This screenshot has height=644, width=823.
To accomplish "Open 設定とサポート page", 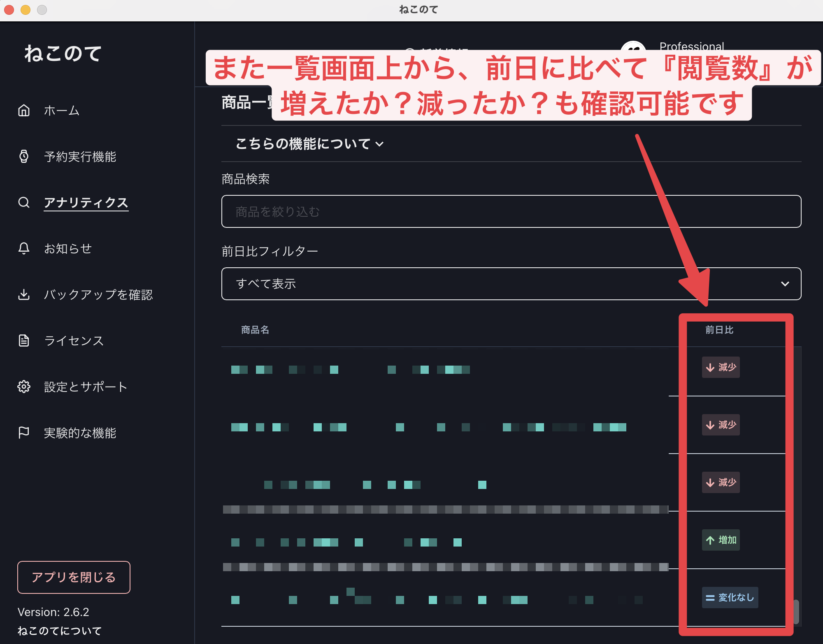I will (86, 387).
